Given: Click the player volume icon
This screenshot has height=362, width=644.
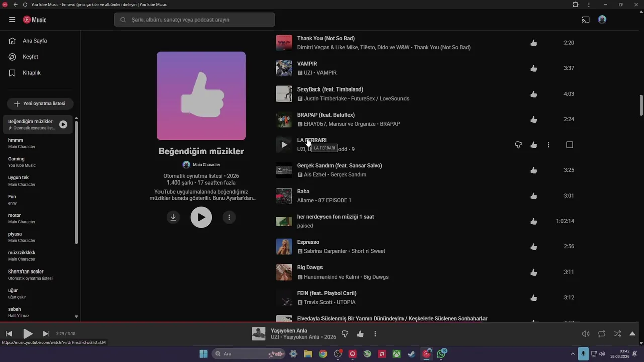Looking at the screenshot, I should [x=586, y=334].
